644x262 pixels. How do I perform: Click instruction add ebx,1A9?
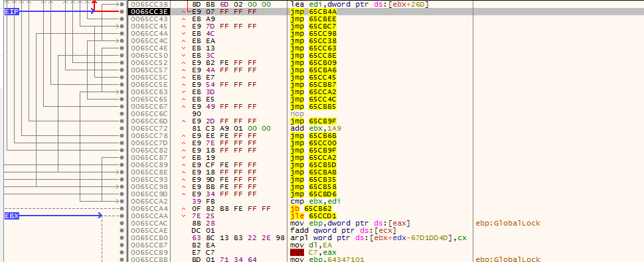(x=315, y=128)
